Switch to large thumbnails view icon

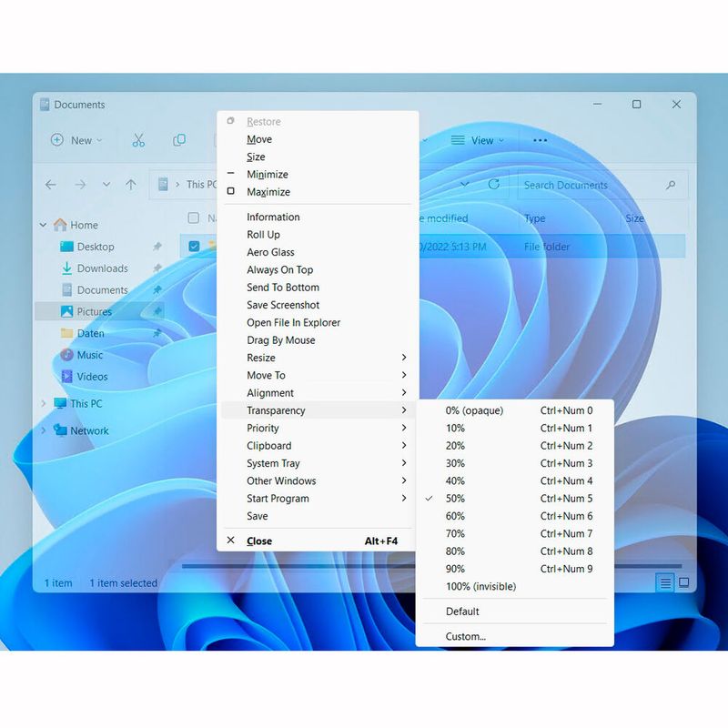coord(684,582)
